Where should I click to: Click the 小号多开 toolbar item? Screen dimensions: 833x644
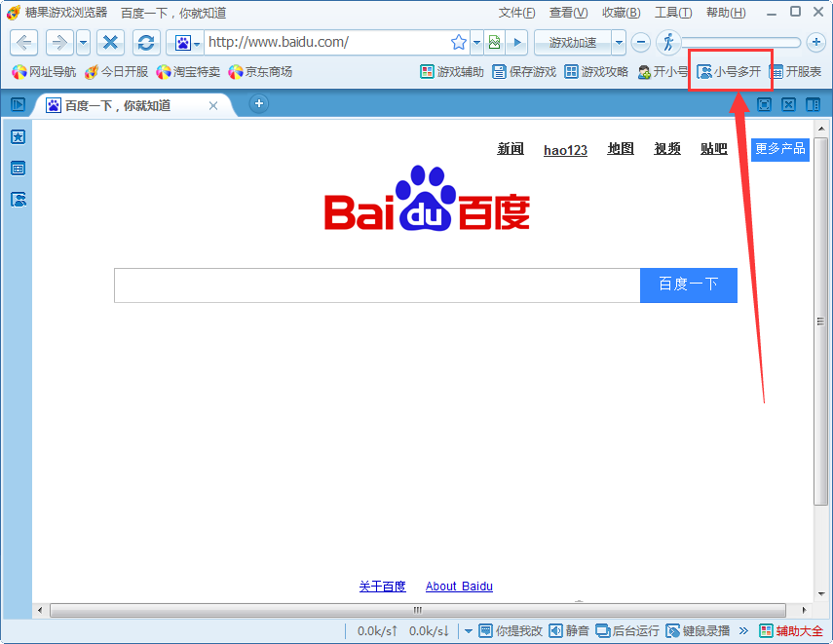click(729, 72)
